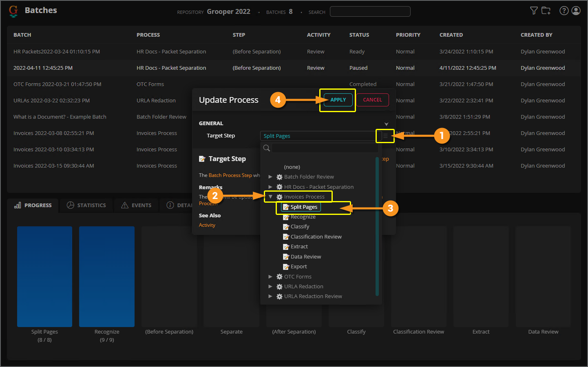Click the step icon beside Export
This screenshot has width=588, height=367.
click(286, 267)
